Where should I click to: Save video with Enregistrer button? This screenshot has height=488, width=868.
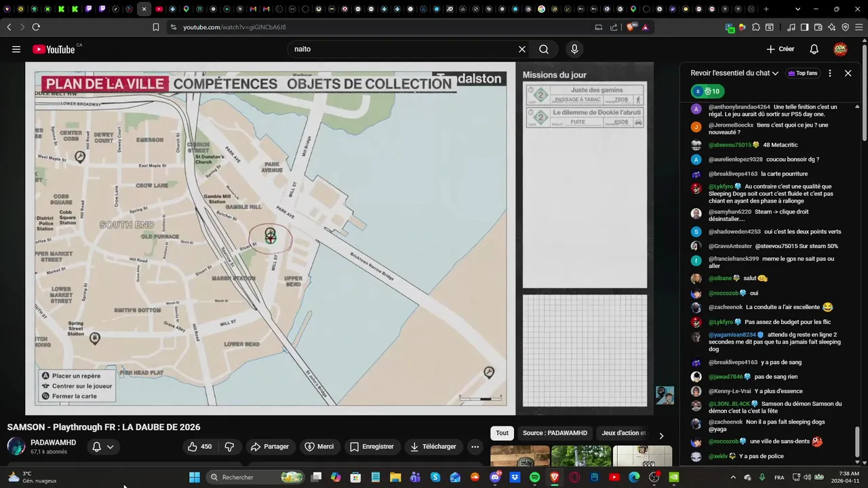pos(372,447)
